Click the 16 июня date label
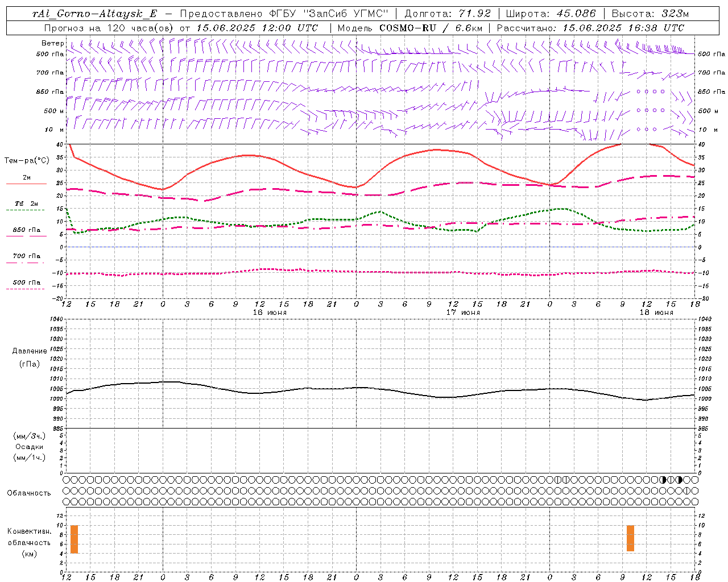The image size is (728, 582). pyautogui.click(x=270, y=313)
